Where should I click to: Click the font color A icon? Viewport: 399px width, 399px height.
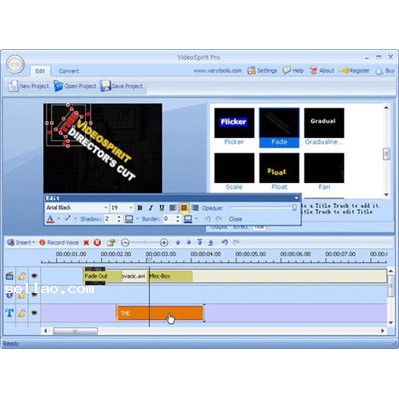point(50,219)
